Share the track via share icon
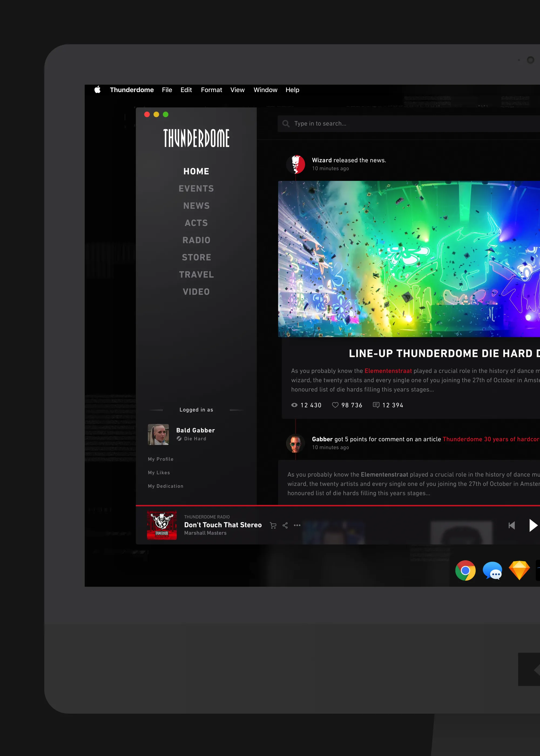 coord(285,525)
